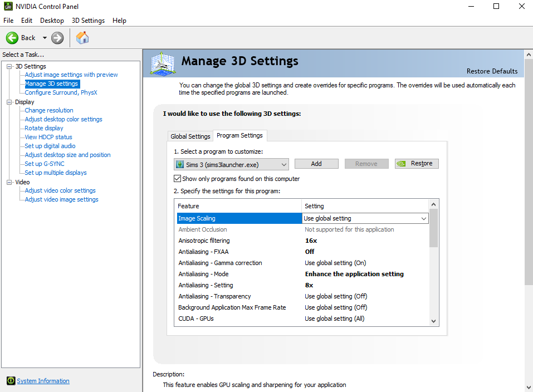Click Enhance the application setting value
The width and height of the screenshot is (533, 392).
click(x=354, y=274)
